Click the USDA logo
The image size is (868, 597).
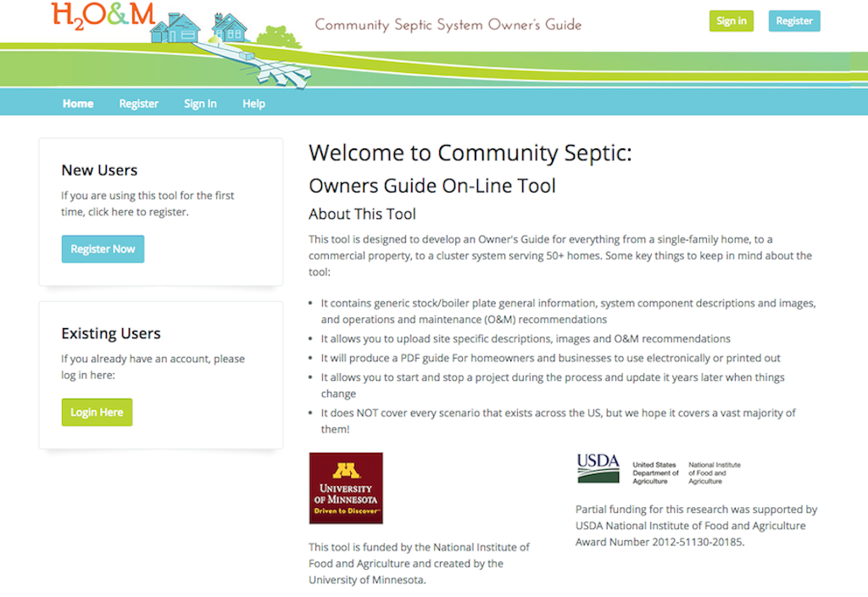click(598, 467)
